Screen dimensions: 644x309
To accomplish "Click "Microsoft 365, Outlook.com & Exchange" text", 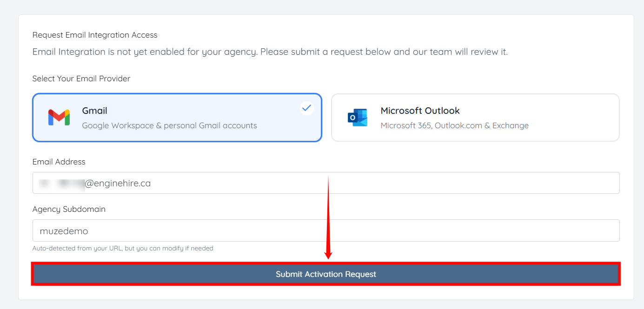I will [x=454, y=125].
